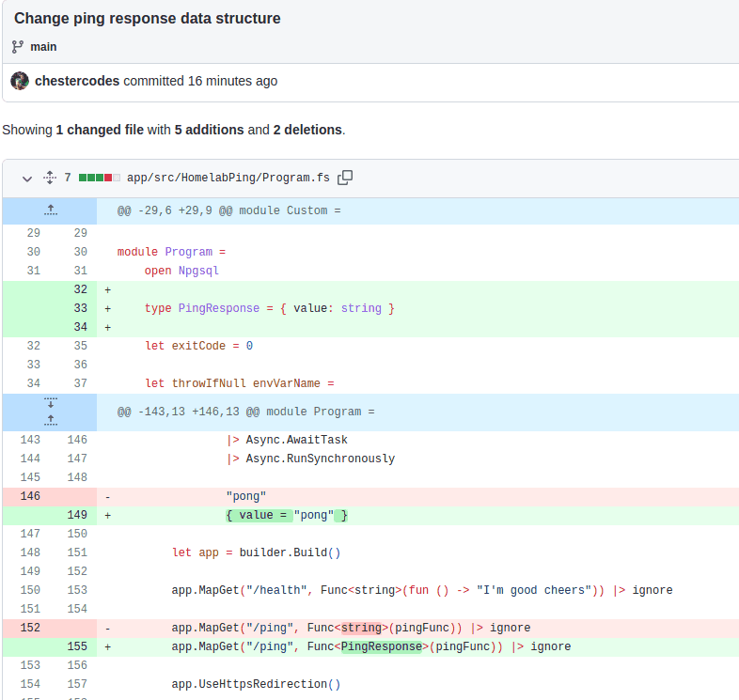Click the commit title "Change ping response data structure"
This screenshot has height=700, width=739.
147,19
